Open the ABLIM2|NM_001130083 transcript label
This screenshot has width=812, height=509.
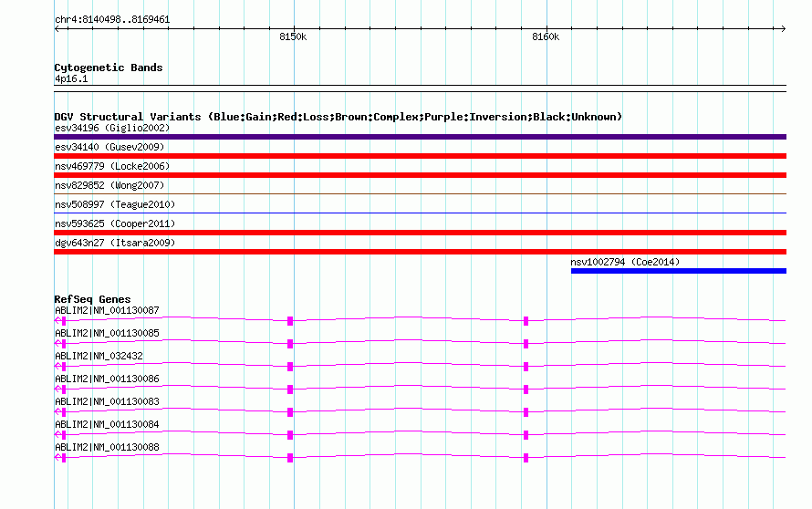tap(107, 401)
